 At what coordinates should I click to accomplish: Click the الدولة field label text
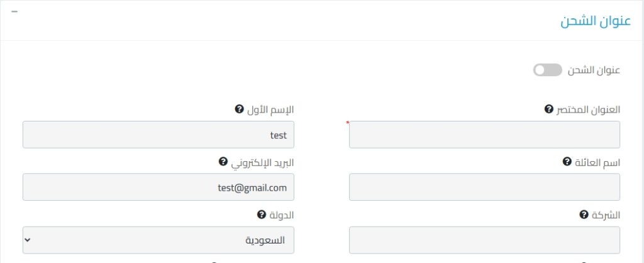coord(281,215)
